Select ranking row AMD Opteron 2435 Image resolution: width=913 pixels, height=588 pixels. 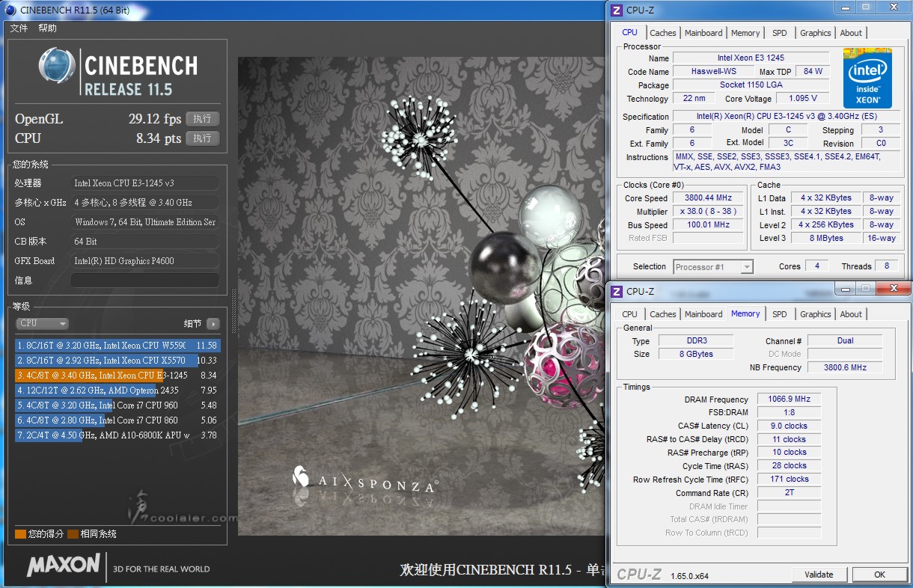point(117,391)
